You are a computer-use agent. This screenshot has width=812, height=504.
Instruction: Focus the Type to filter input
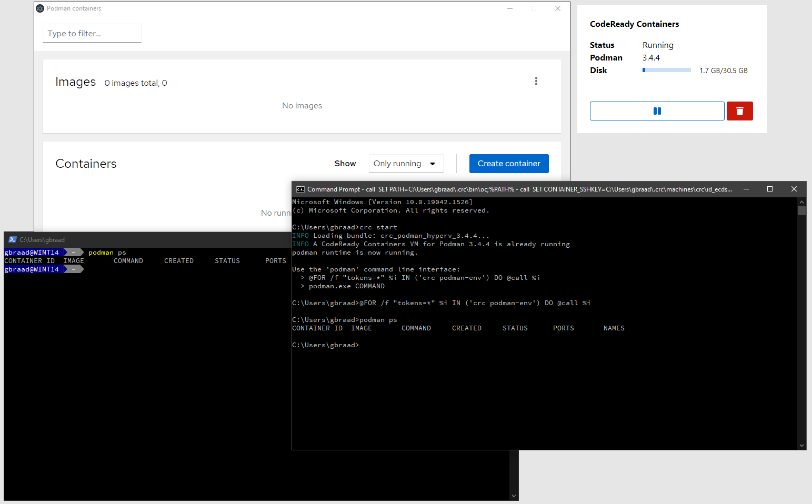point(92,33)
